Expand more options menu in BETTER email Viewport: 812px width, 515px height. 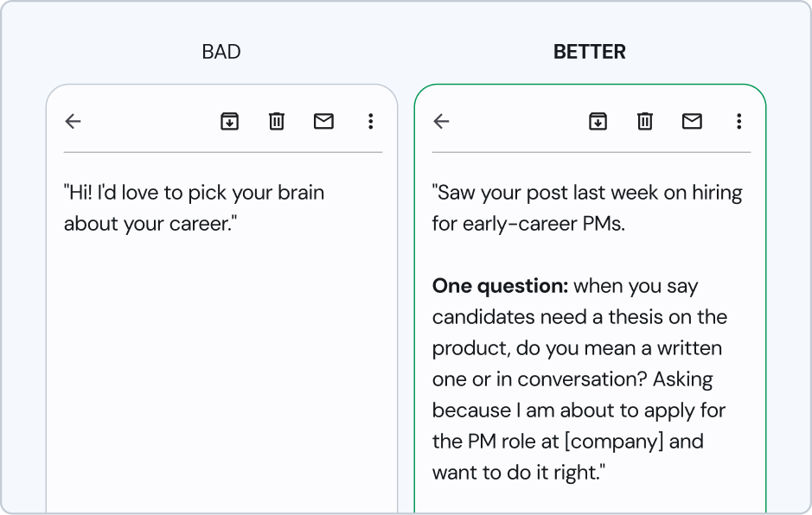739,121
